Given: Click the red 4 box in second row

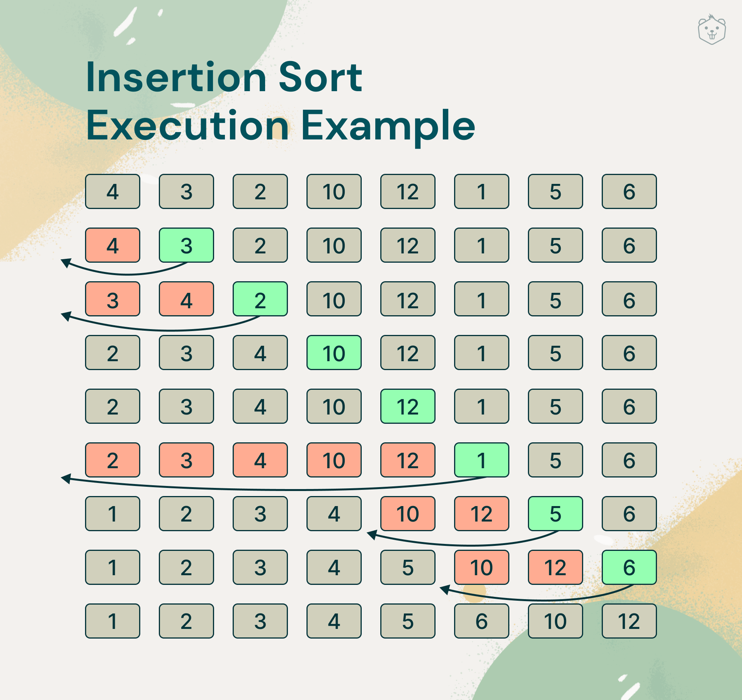Looking at the screenshot, I should pos(112,245).
